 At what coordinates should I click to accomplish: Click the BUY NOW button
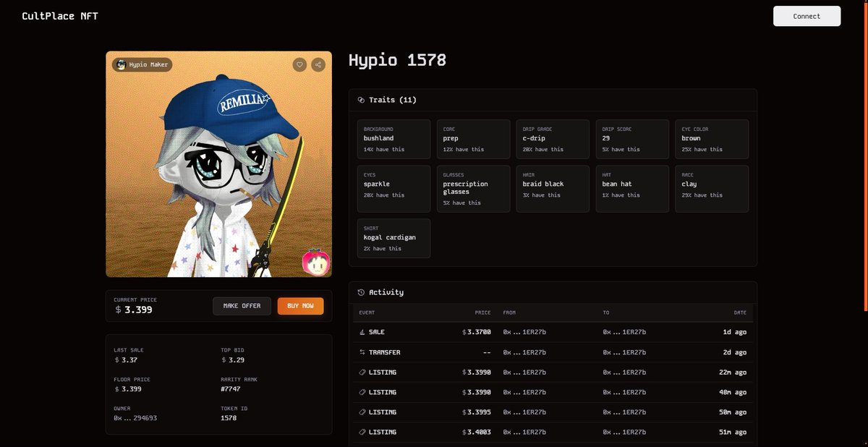click(300, 306)
